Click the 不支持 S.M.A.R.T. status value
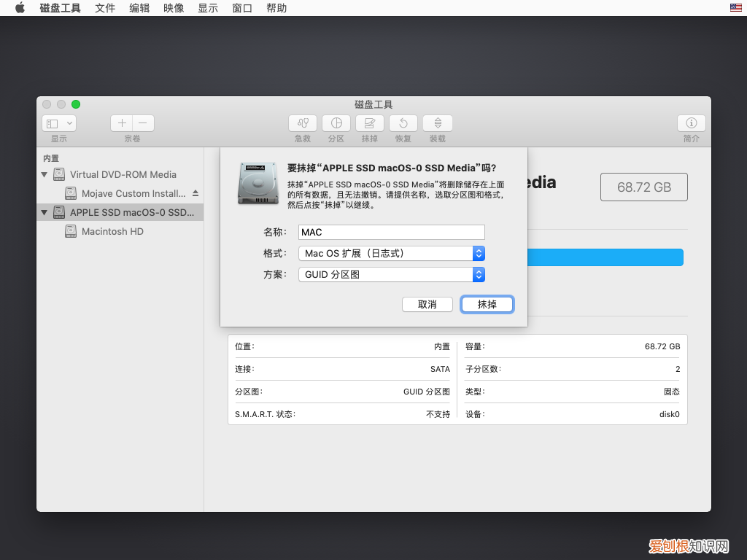Image resolution: width=747 pixels, height=560 pixels. click(x=438, y=414)
